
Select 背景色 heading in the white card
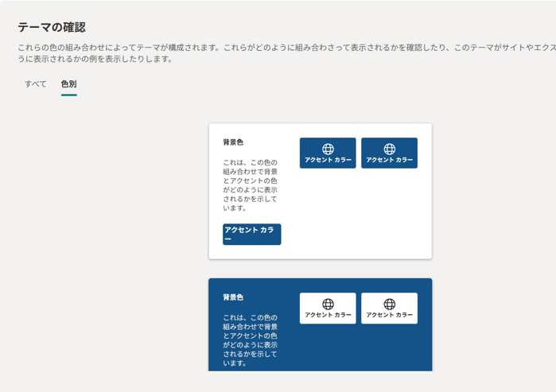(233, 142)
